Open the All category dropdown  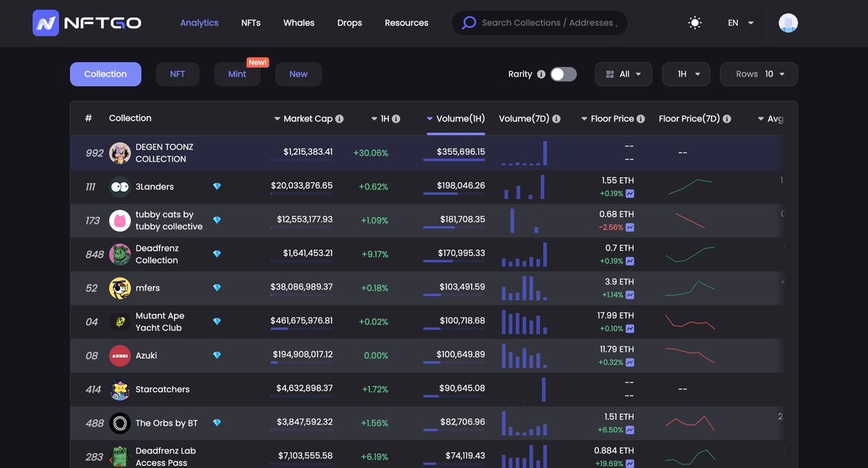point(624,75)
